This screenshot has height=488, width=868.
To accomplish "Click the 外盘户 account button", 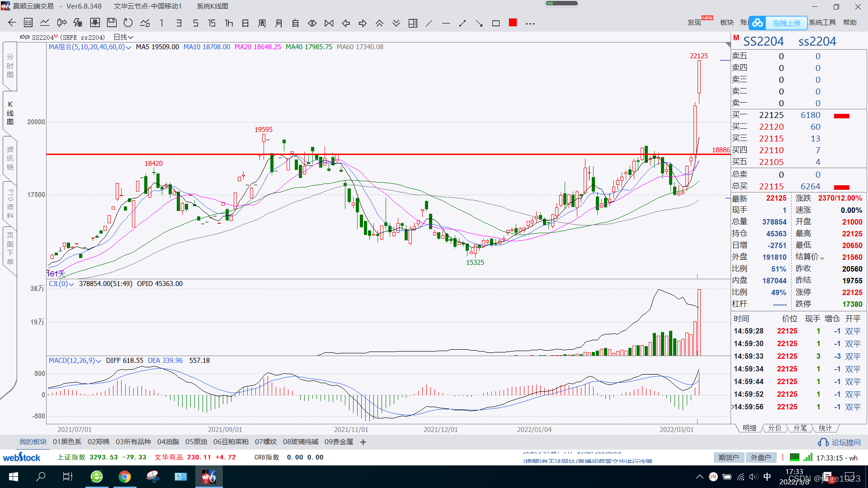I will tap(761, 458).
